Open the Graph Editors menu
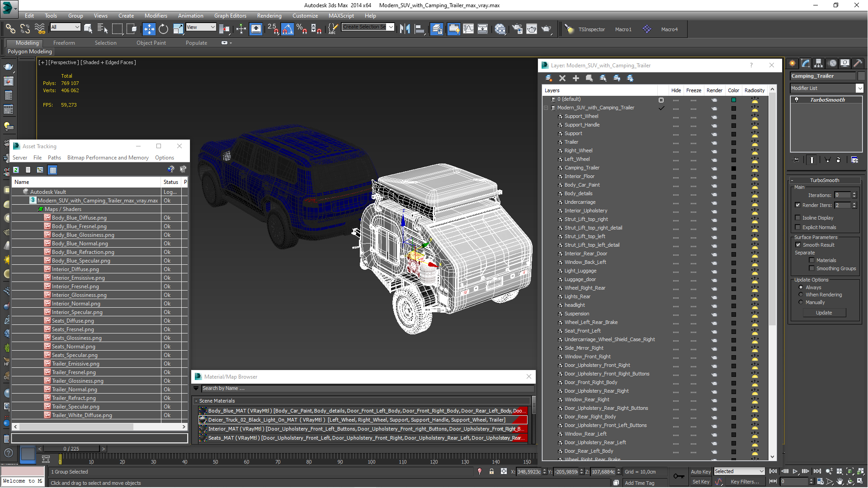Viewport: 868px width, 488px height. (x=230, y=16)
